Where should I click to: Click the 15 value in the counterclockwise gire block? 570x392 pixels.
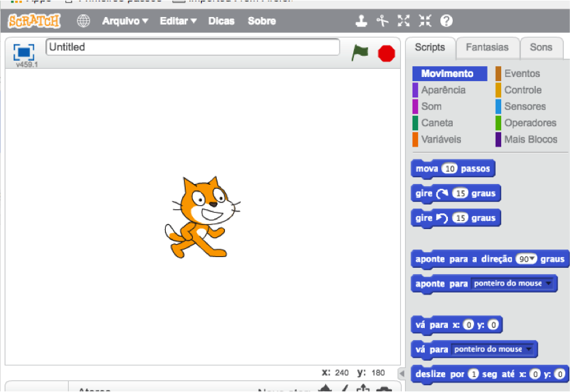pos(460,218)
